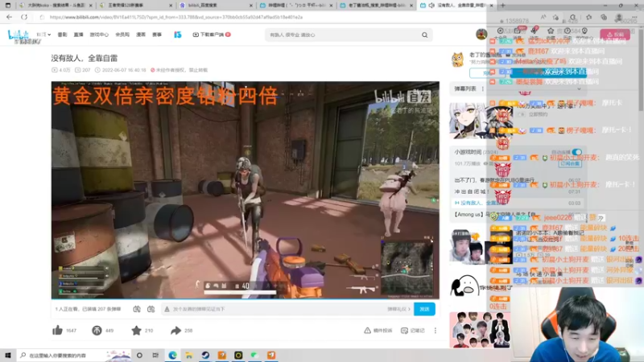
Task: Switch to the first browser tab
Action: pos(56,6)
